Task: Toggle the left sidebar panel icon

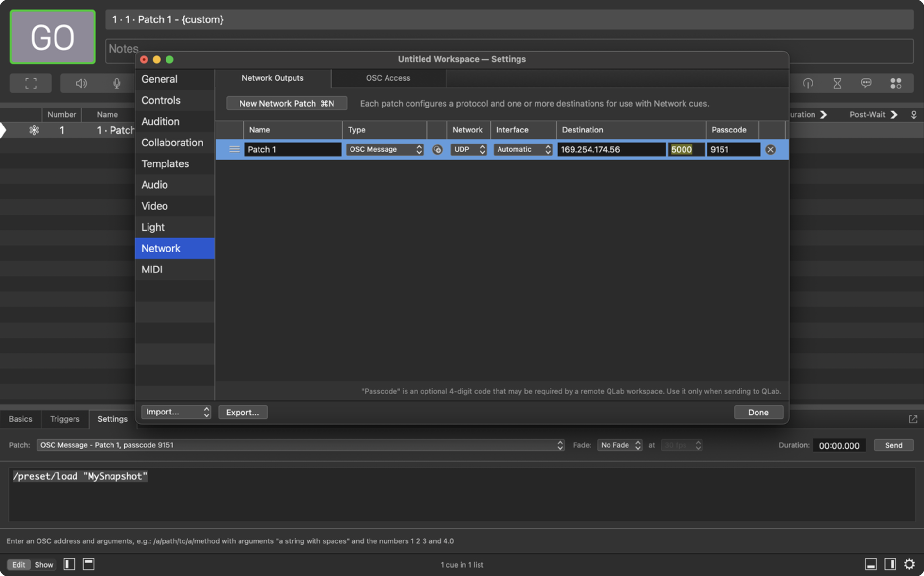Action: point(69,564)
